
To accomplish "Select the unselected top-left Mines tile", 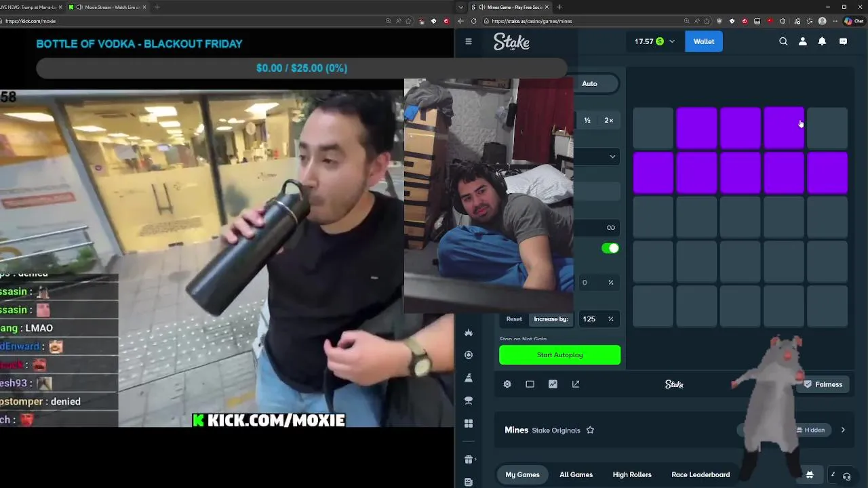I will coord(653,127).
